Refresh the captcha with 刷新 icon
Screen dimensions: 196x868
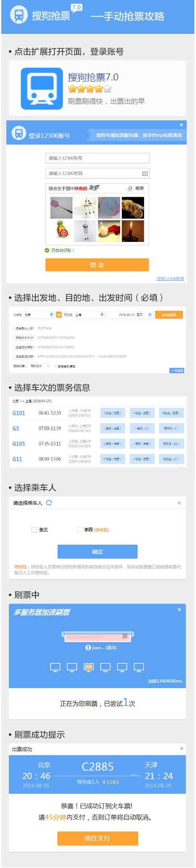pyautogui.click(x=130, y=188)
